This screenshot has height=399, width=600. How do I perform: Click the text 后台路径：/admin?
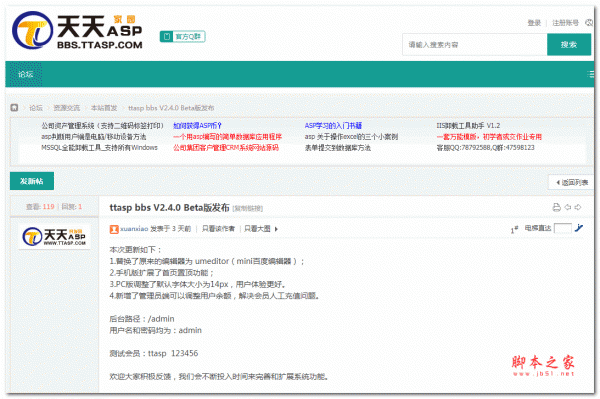142,319
